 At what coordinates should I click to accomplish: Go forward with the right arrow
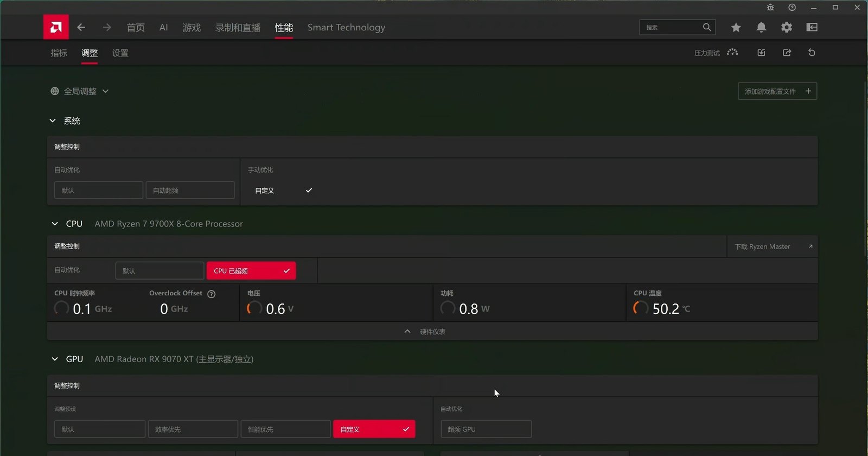coord(107,27)
